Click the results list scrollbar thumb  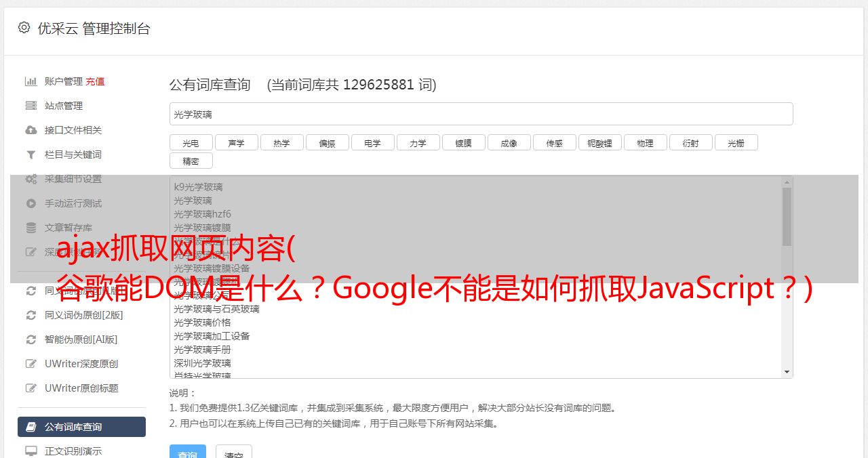click(x=787, y=217)
